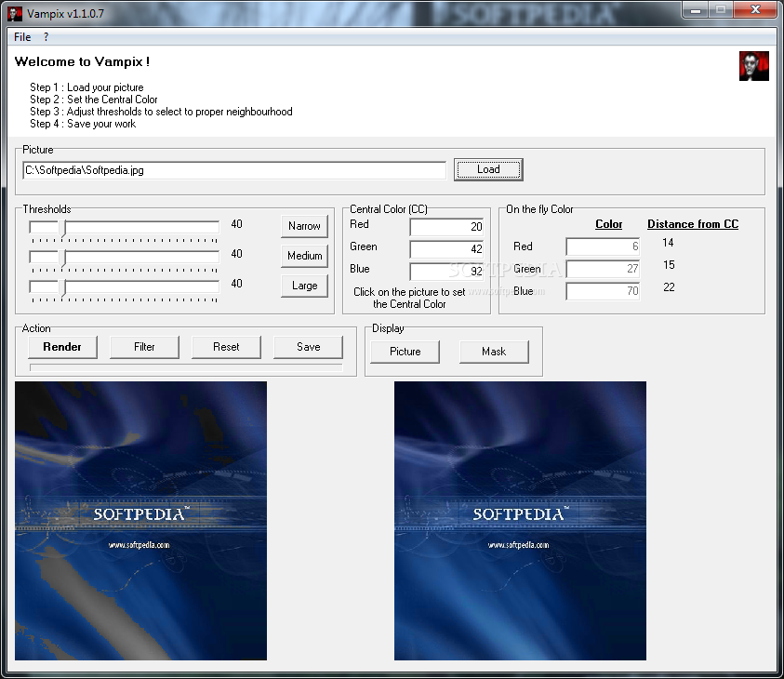
Task: Click the underlined 'Color' column header
Action: pyautogui.click(x=608, y=224)
